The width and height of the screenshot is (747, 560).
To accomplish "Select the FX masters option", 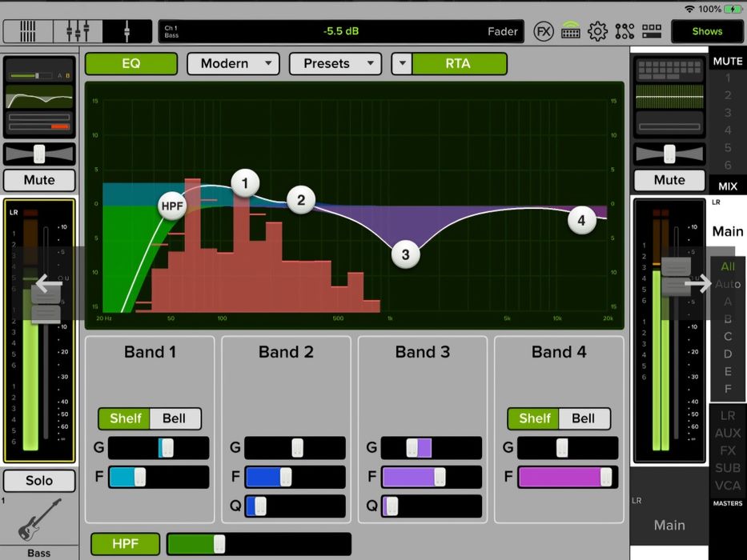I will point(728,450).
